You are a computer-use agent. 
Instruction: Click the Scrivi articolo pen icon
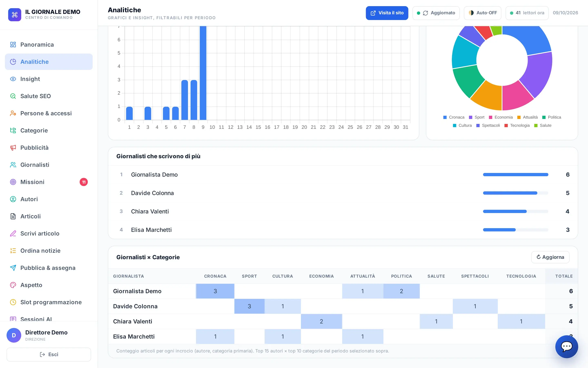[13, 233]
